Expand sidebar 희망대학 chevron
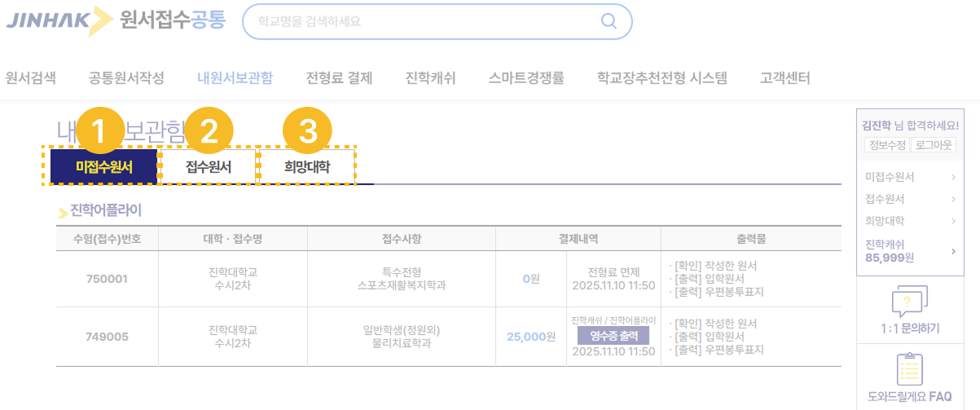The width and height of the screenshot is (980, 410). click(x=953, y=221)
